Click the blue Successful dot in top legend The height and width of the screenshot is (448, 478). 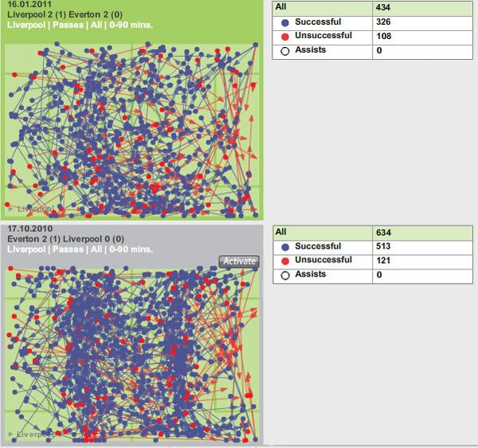coord(285,22)
